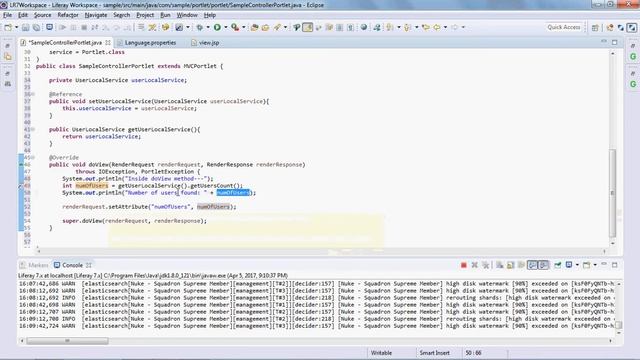Click in the Quick Access field
The image size is (640, 360).
click(564, 27)
